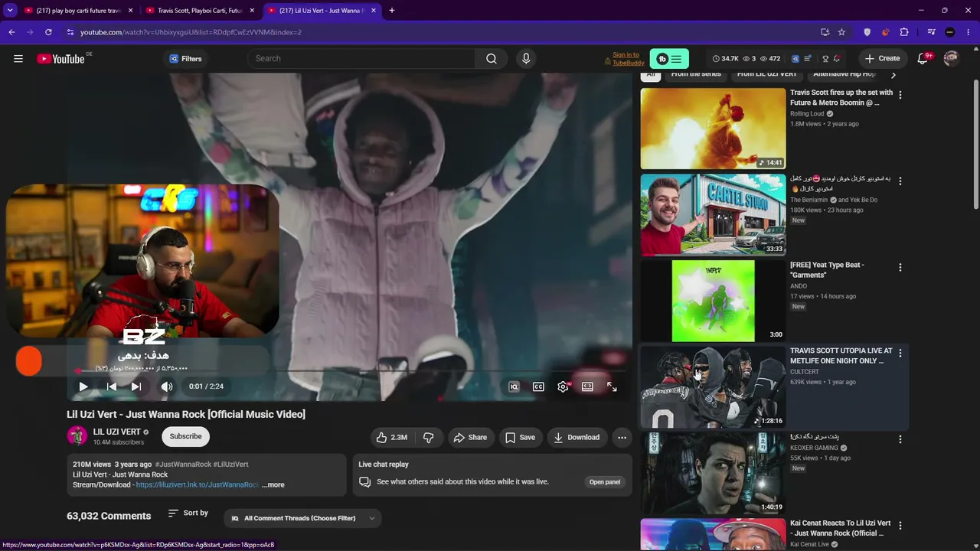Like the video with the thumbs-up button

(x=391, y=438)
